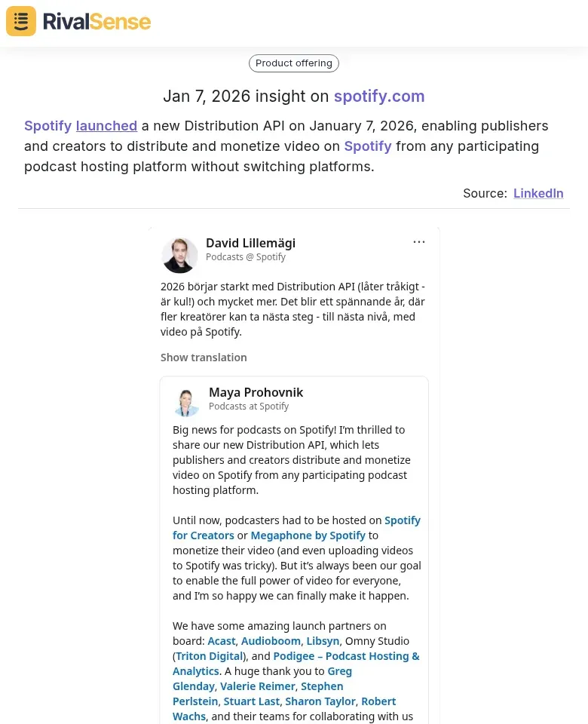Open the Source LinkedIn link

[x=538, y=193]
